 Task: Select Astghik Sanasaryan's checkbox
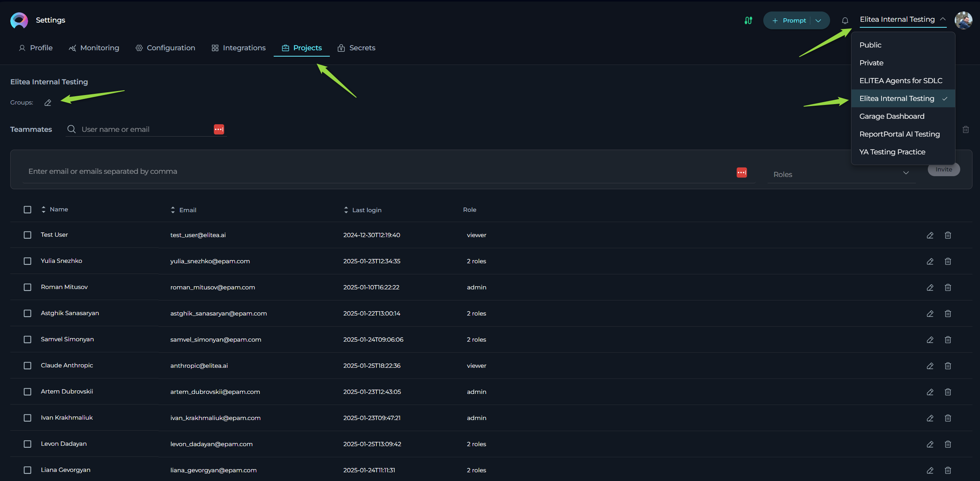pos(27,314)
